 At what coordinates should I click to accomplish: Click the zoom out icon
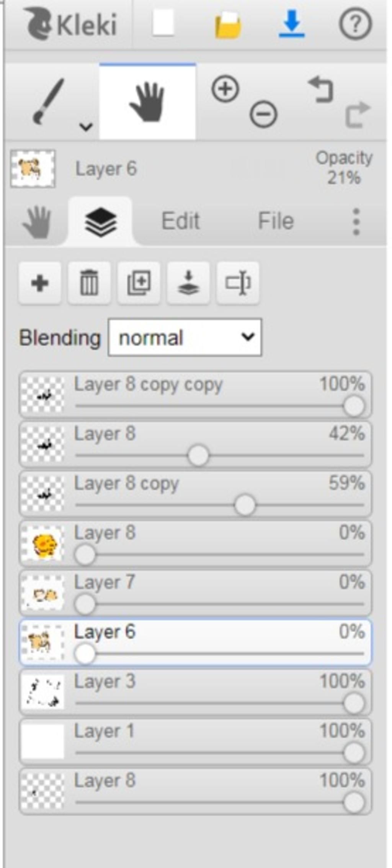263,114
